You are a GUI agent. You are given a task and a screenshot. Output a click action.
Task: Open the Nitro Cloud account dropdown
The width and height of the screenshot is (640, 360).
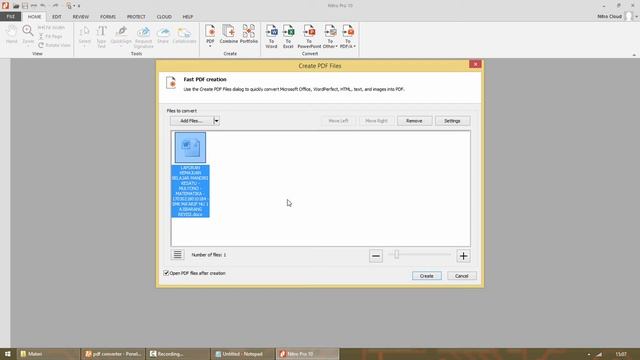[636, 17]
